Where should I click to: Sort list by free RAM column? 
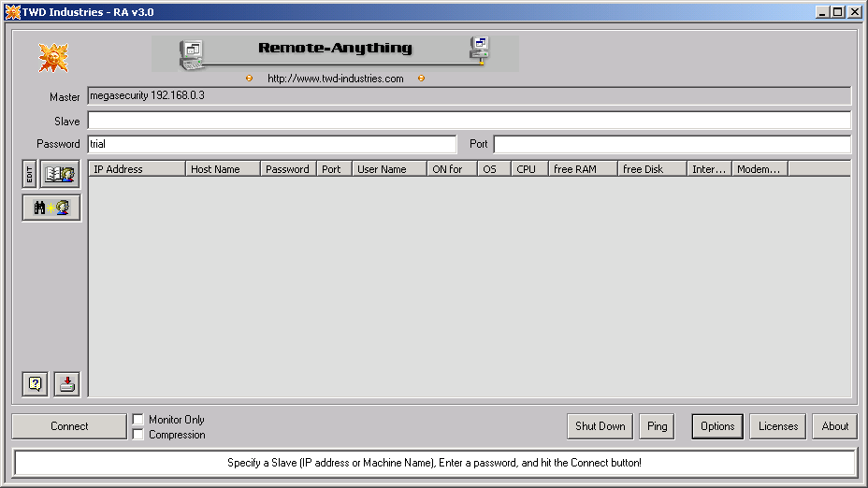[583, 169]
